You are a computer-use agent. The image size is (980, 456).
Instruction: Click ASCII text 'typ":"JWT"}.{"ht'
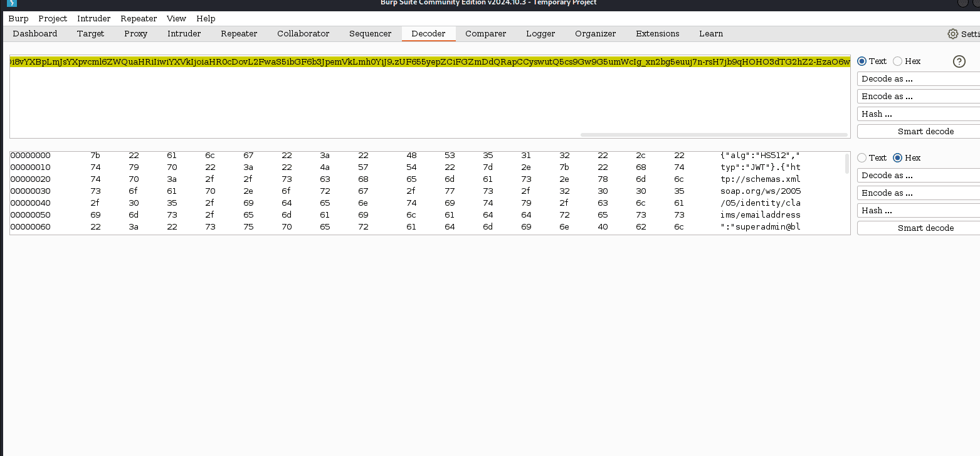[761, 167]
